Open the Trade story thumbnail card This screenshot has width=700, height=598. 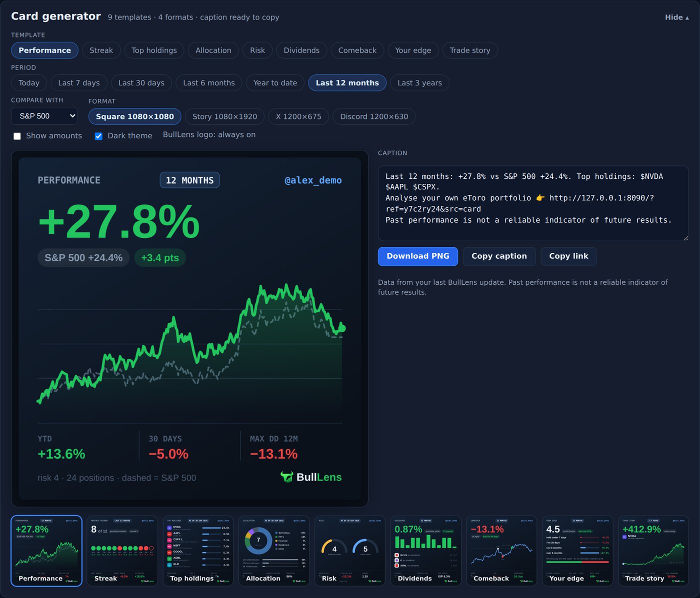click(653, 551)
